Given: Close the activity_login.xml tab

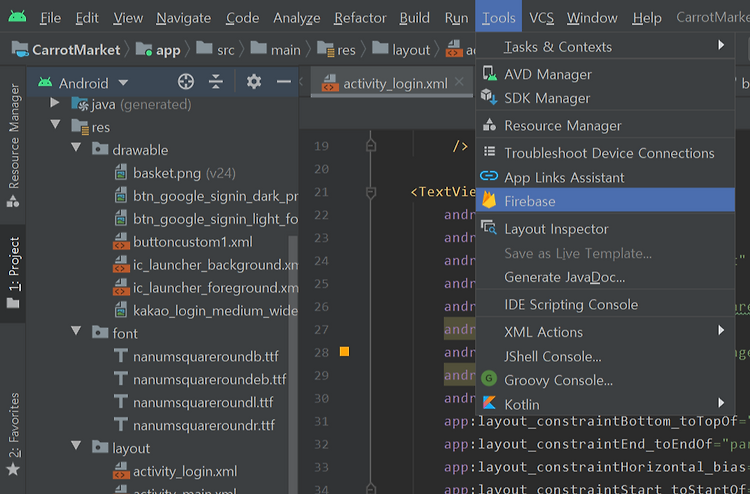Looking at the screenshot, I should pos(459,82).
